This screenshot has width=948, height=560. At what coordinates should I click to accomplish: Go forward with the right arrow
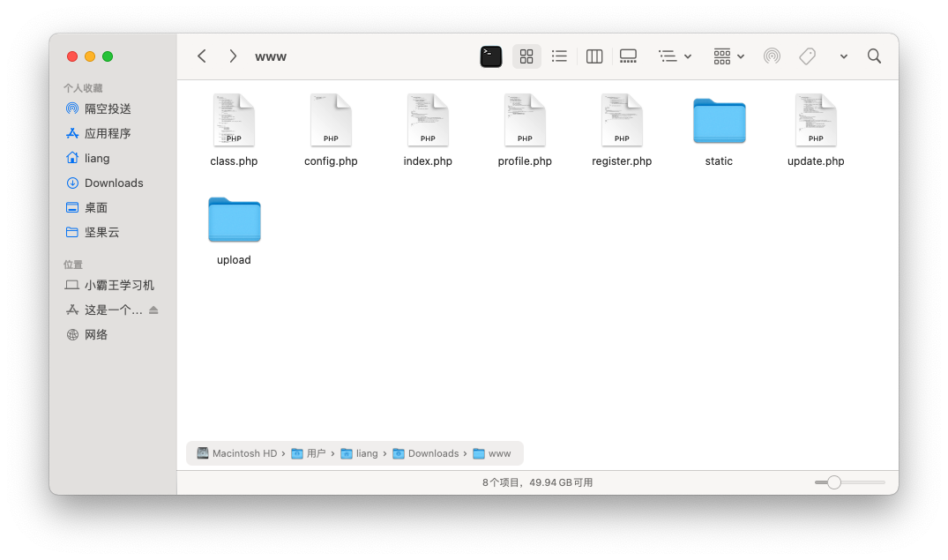(x=233, y=56)
